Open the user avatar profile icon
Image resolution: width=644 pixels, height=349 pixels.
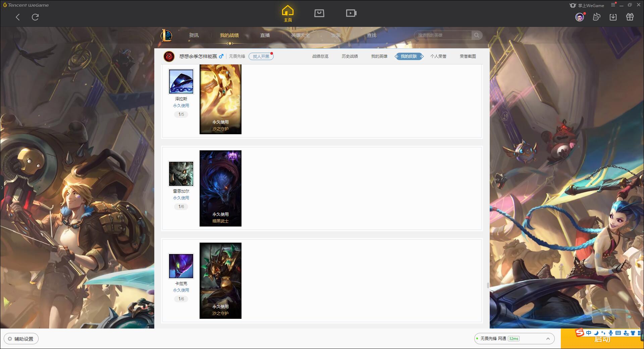[580, 17]
